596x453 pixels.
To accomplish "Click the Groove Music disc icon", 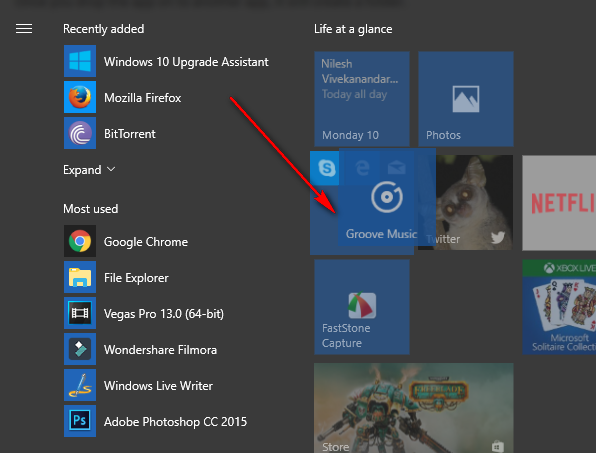I will pyautogui.click(x=387, y=197).
